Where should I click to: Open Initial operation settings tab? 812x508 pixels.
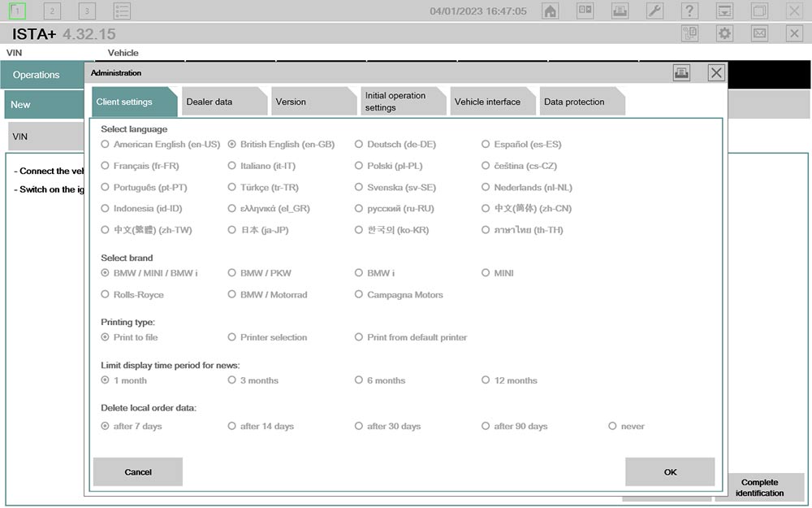click(404, 102)
